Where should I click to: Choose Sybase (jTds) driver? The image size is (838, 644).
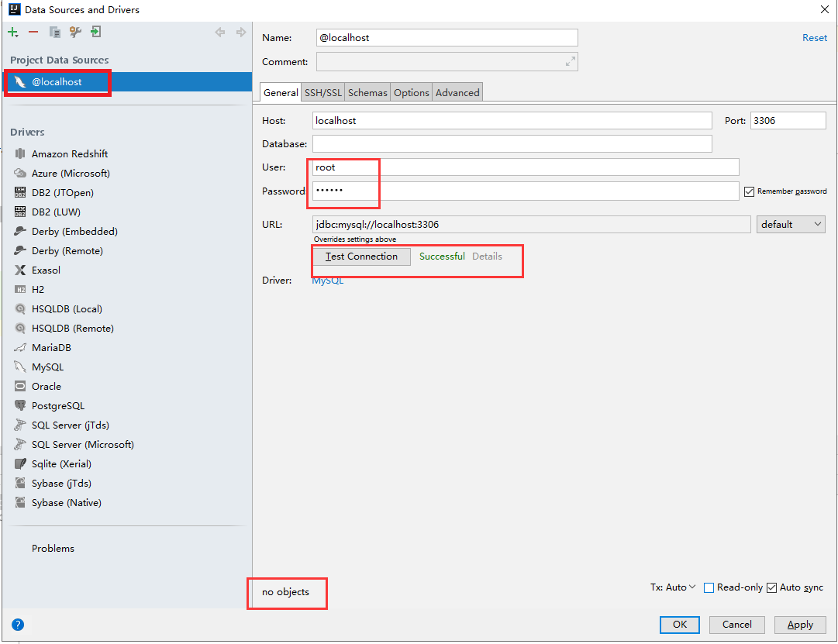61,483
